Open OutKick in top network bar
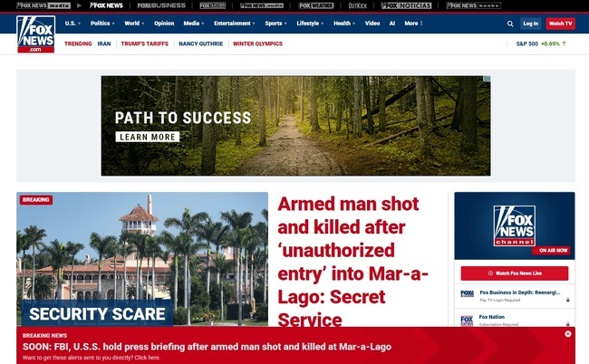 (358, 5)
